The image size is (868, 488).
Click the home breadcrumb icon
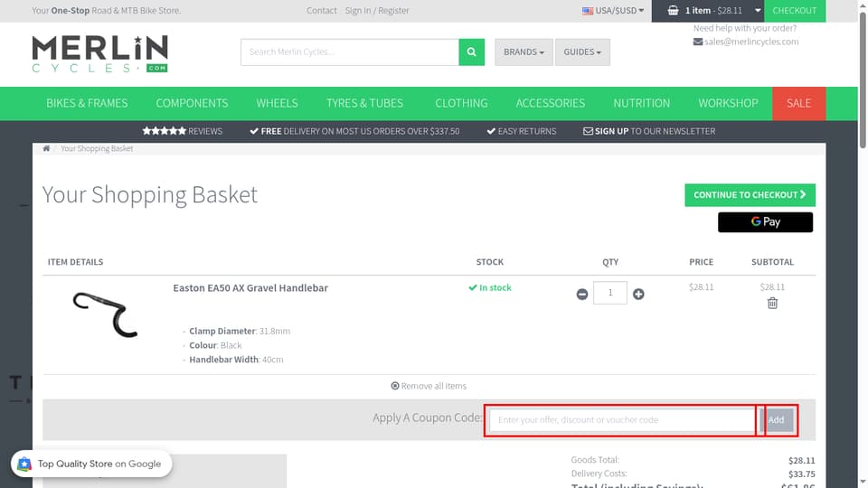(46, 148)
